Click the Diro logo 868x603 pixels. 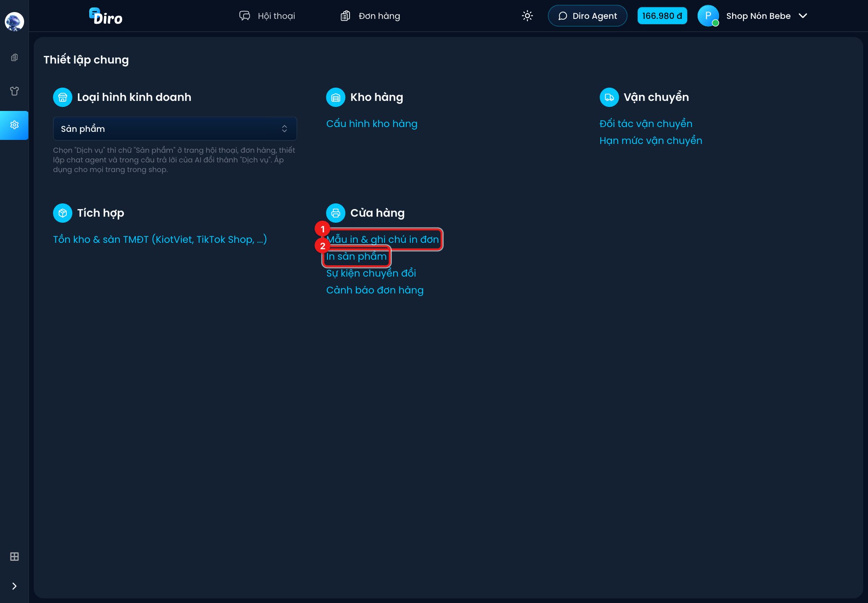[x=106, y=16]
